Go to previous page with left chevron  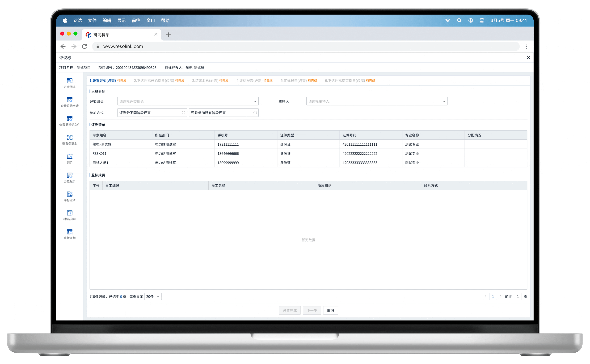click(485, 296)
